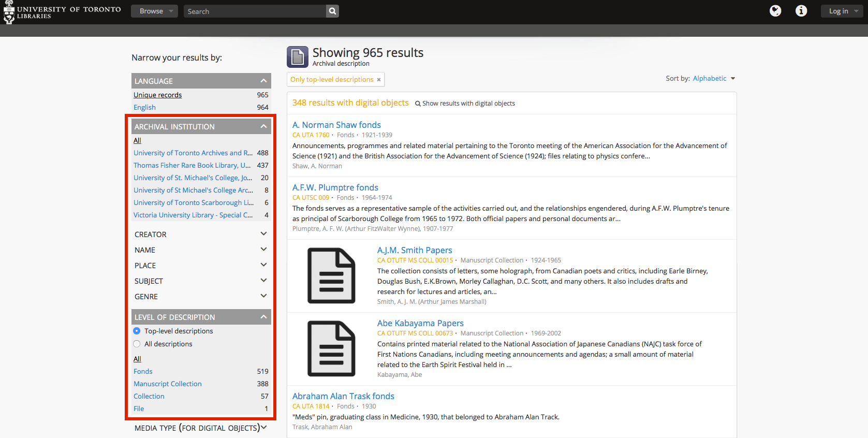Screen dimensions: 868x438
Task: Open Abe Kabayama Papers document thumbnail
Action: [x=331, y=348]
